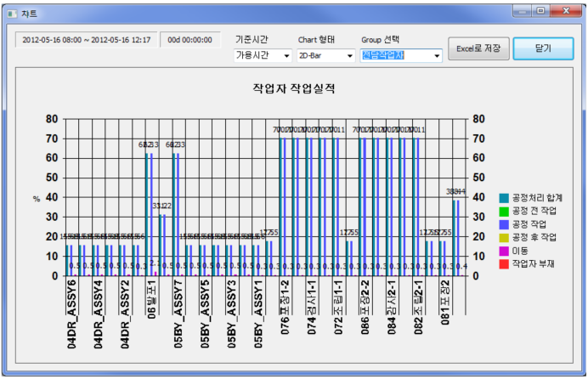588x379 pixels.
Task: Click the 차트 window icon in title bar
Action: (11, 12)
